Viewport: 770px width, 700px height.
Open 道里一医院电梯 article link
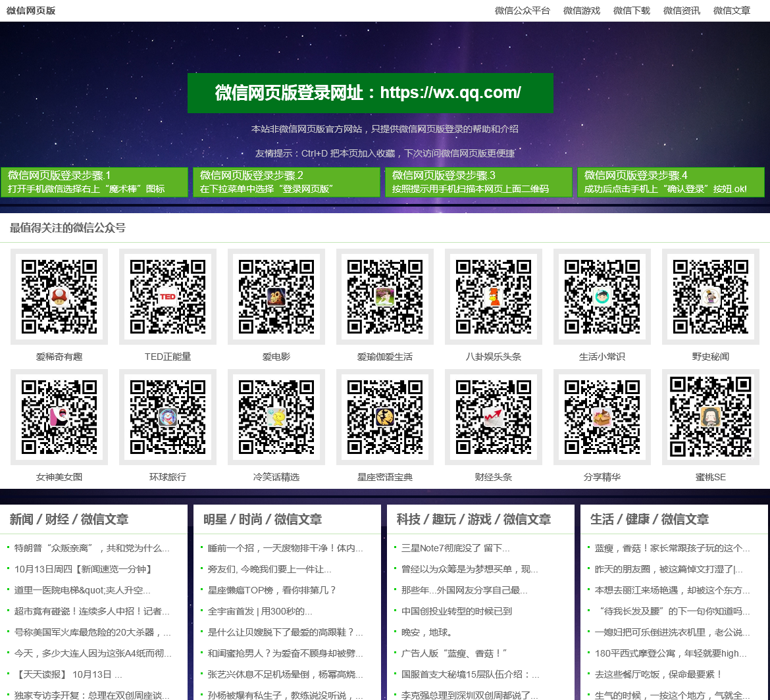coord(82,591)
